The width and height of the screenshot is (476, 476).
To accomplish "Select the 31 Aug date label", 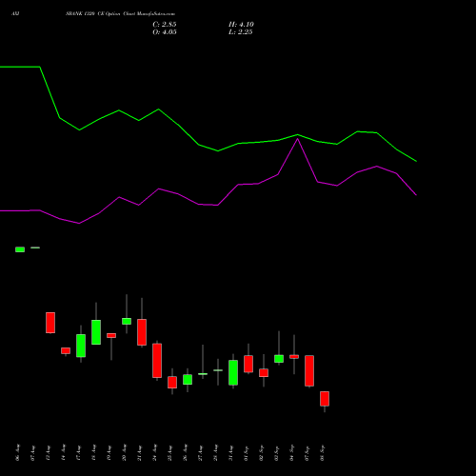I will (230, 452).
